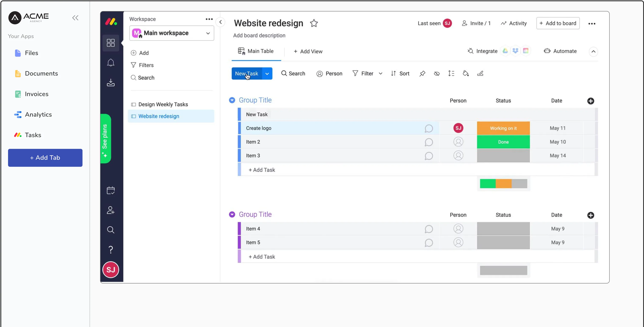Click the orange Working on it status
644x327 pixels.
pos(503,128)
